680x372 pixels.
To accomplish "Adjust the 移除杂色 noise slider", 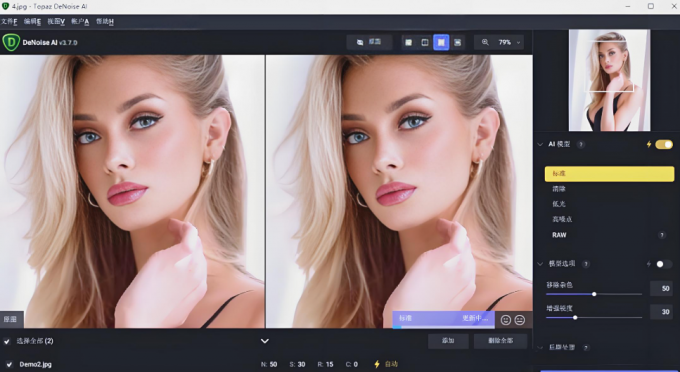I will tap(594, 294).
